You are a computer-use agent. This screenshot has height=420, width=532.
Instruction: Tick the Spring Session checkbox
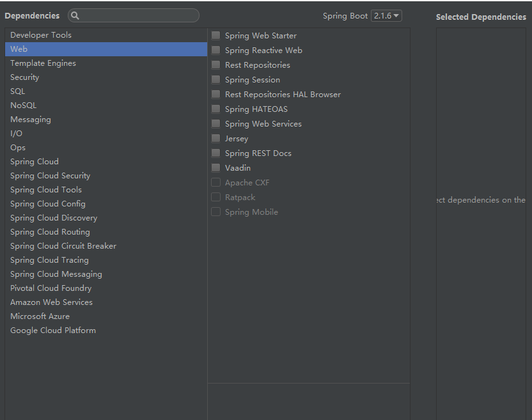click(x=215, y=79)
